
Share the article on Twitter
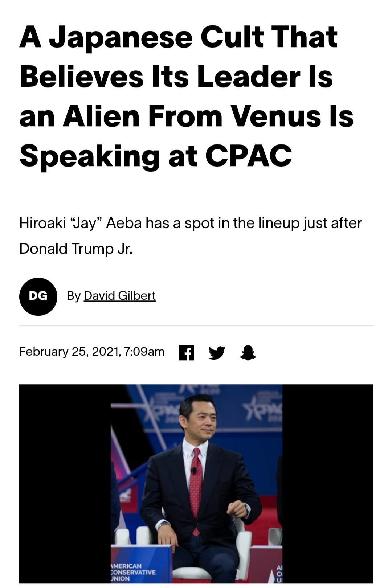[x=217, y=352]
